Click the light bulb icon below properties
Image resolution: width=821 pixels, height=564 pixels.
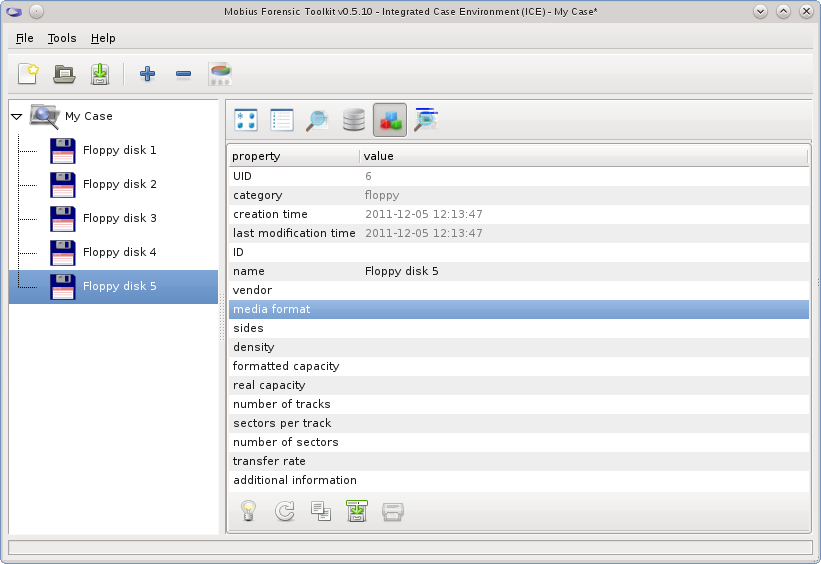point(248,511)
